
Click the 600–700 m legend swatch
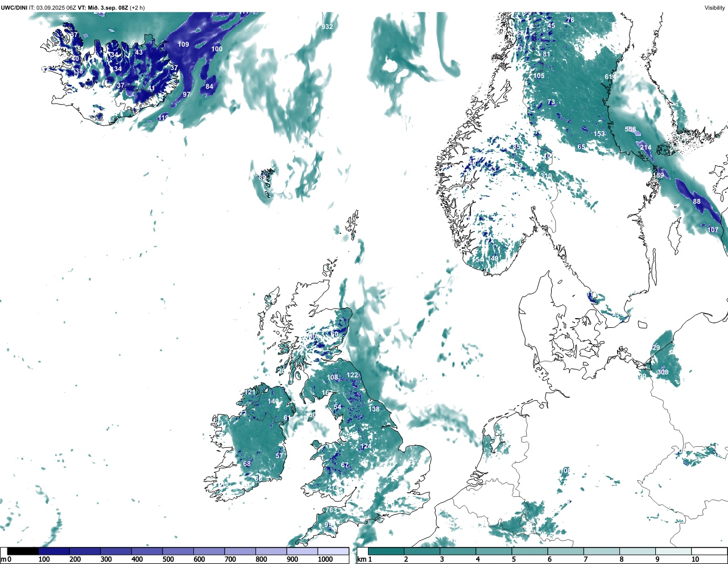209,551
